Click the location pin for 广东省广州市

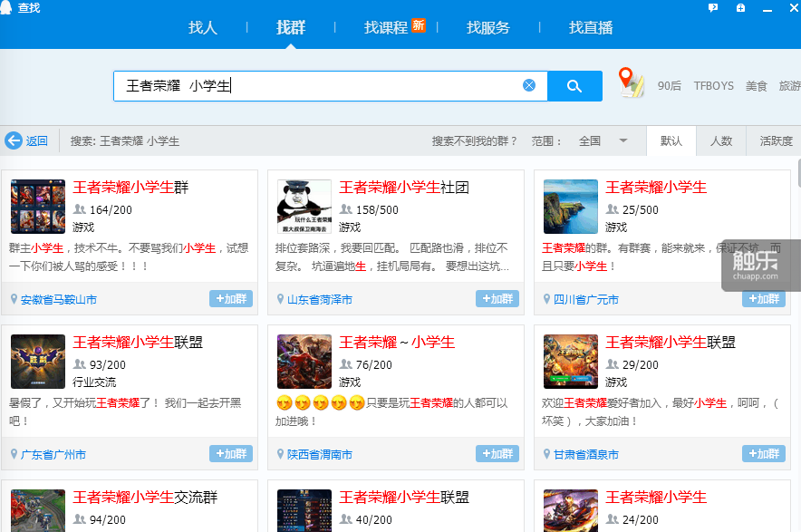(x=14, y=454)
